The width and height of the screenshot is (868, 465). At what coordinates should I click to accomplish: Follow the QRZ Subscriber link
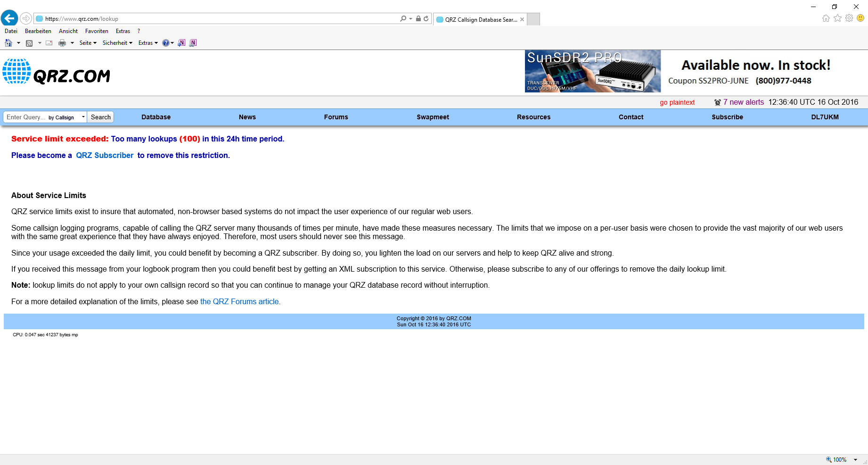(x=105, y=155)
